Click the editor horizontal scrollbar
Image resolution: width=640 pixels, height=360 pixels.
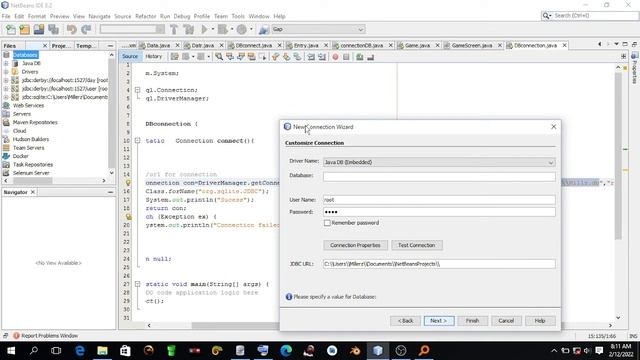pyautogui.click(x=235, y=325)
